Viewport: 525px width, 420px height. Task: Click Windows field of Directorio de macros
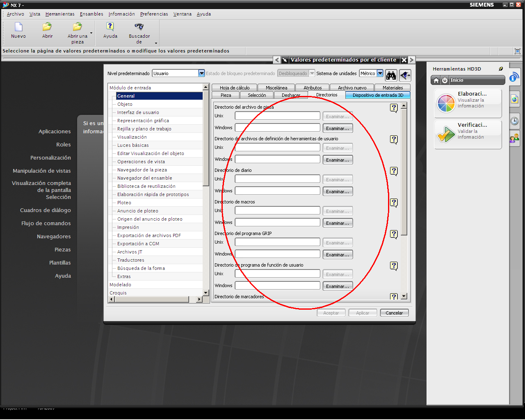tap(277, 222)
